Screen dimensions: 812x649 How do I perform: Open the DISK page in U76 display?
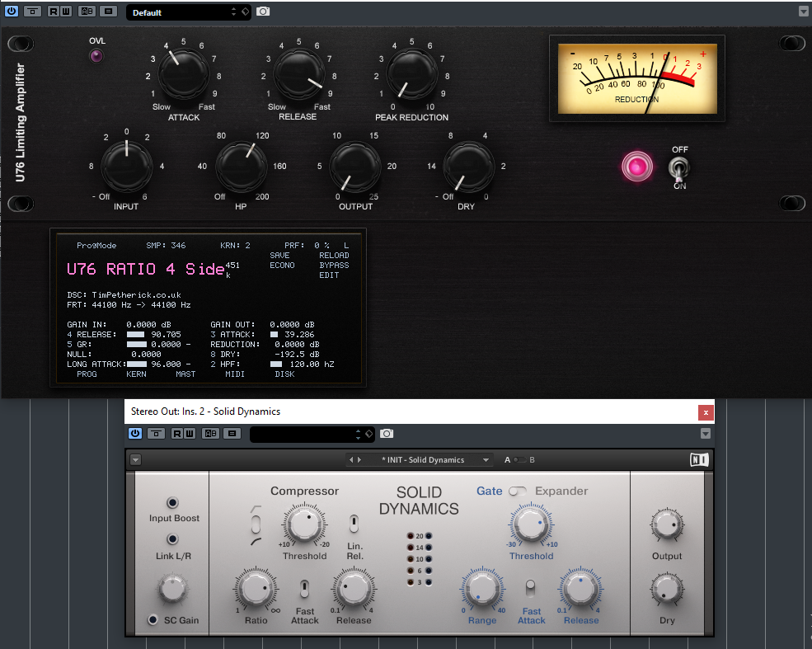click(284, 374)
